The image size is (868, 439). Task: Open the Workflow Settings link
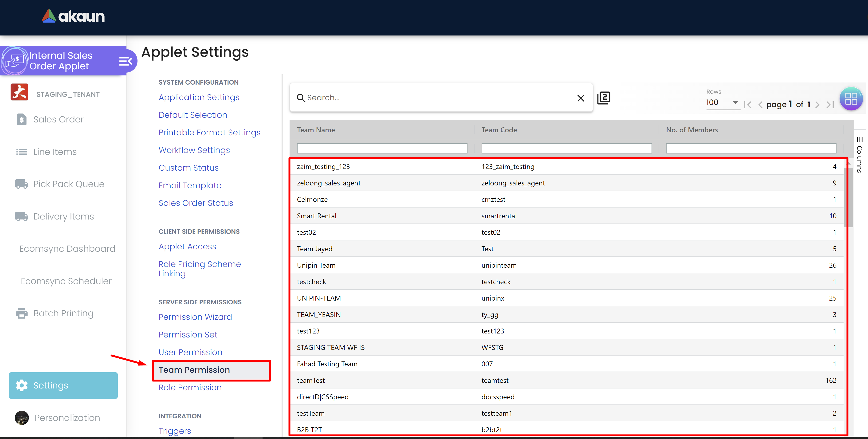(194, 150)
